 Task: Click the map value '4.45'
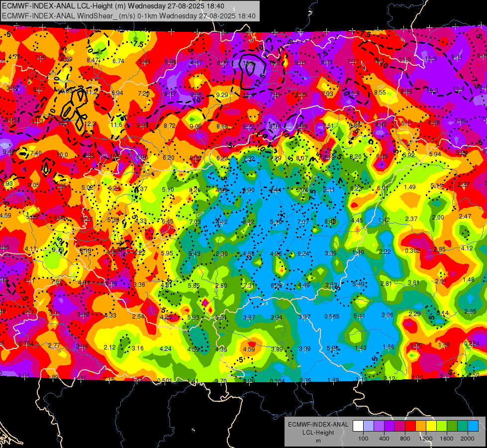point(357,221)
